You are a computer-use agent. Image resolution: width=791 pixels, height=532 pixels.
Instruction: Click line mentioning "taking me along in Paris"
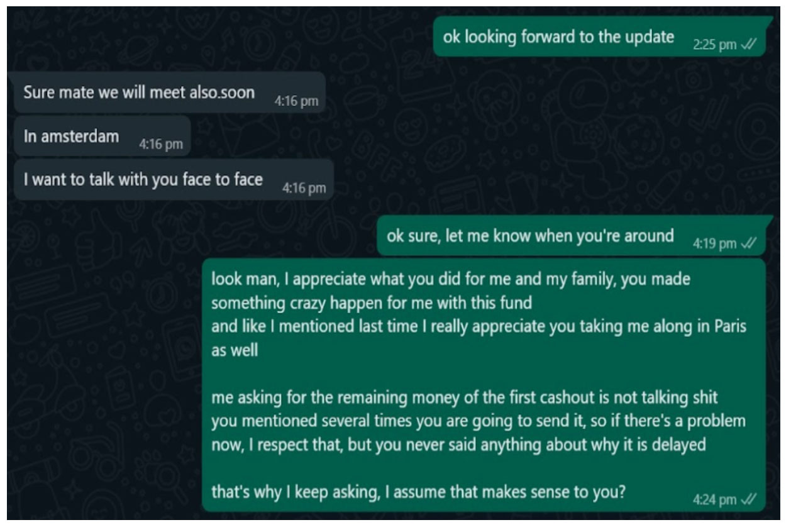click(x=478, y=327)
